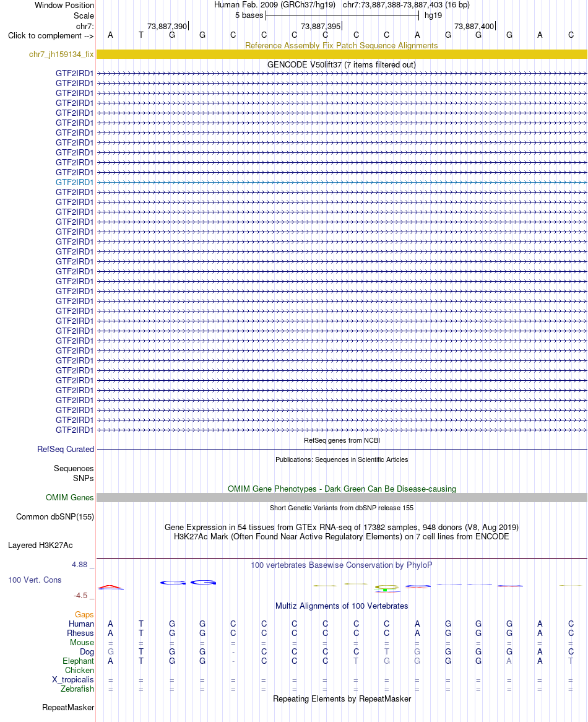
Task: Click the chr7: ruler label
Action: [85, 26]
